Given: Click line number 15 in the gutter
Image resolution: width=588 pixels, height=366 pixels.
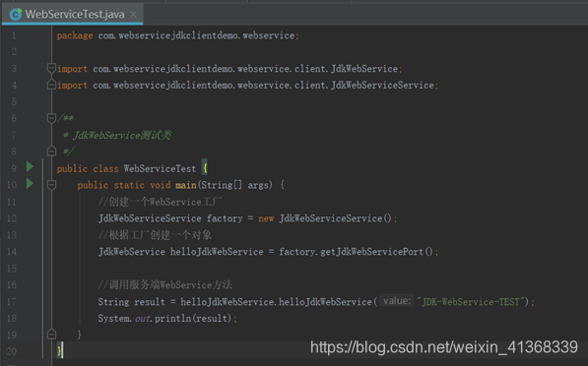Looking at the screenshot, I should 12,269.
